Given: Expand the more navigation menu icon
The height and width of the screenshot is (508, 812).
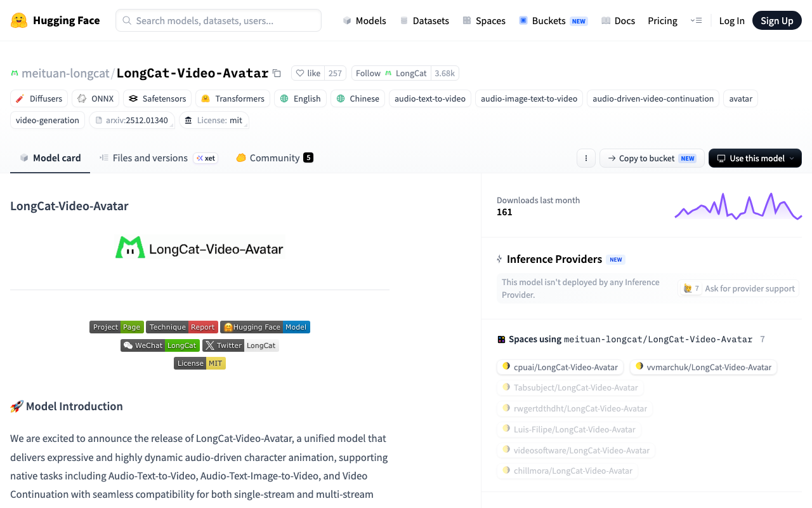Looking at the screenshot, I should pyautogui.click(x=696, y=20).
